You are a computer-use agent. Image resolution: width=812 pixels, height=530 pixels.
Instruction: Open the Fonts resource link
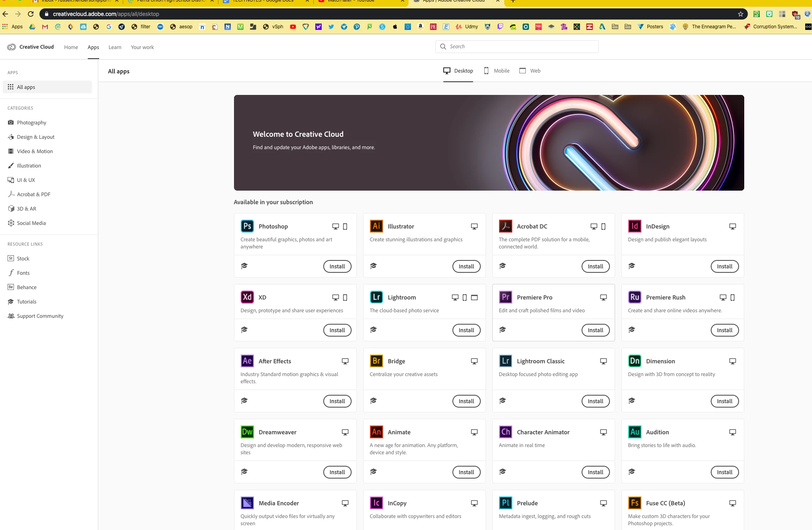(x=23, y=273)
